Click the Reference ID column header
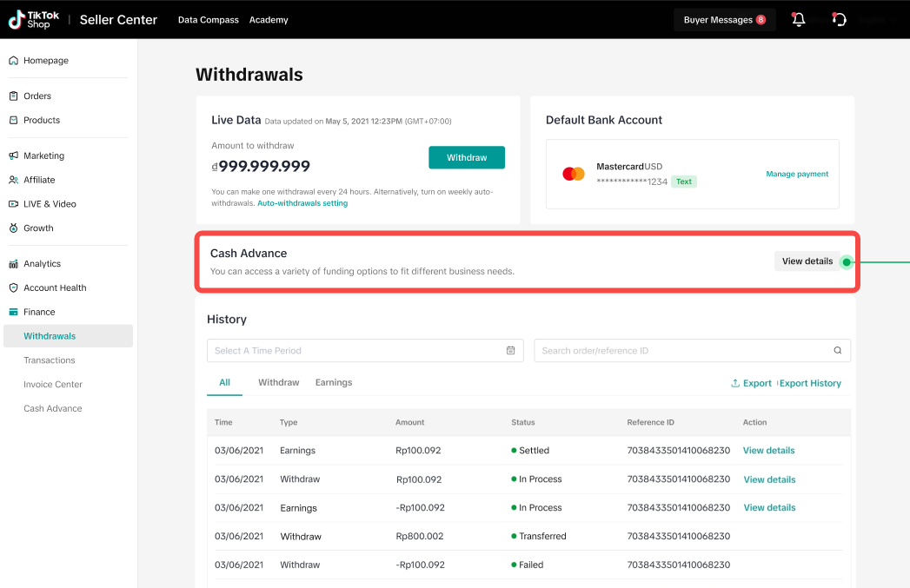 pyautogui.click(x=651, y=422)
